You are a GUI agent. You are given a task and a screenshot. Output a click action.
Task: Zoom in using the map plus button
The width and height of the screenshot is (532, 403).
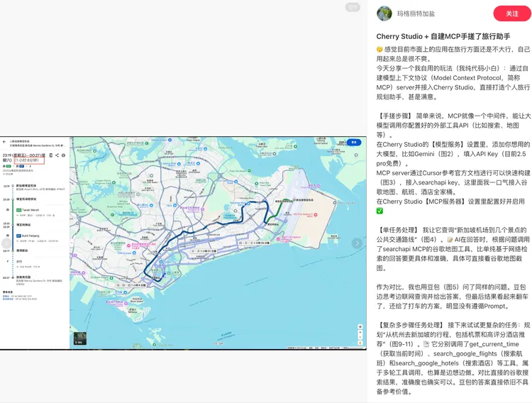pos(361,333)
